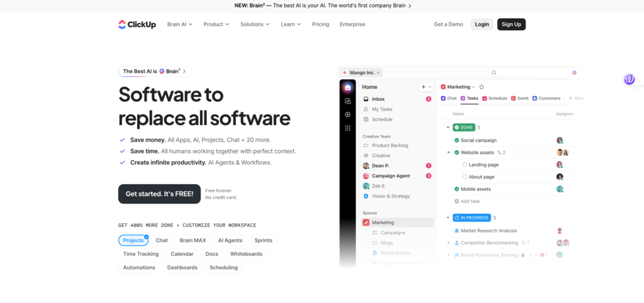Open Zeb E. direct message
The image size is (644, 303).
(397, 186)
